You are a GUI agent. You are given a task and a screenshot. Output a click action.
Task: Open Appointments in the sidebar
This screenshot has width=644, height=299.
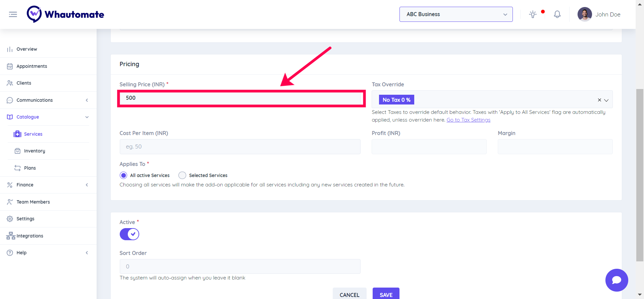[x=32, y=66]
